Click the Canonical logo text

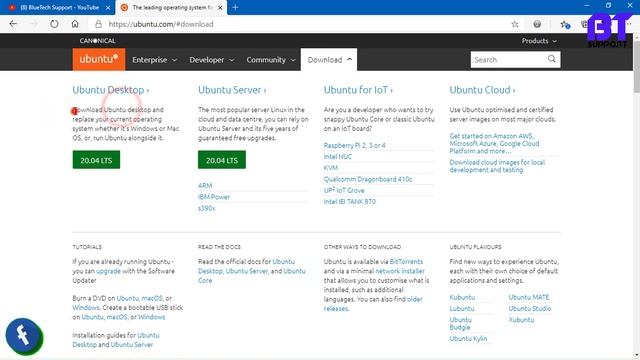pyautogui.click(x=98, y=41)
